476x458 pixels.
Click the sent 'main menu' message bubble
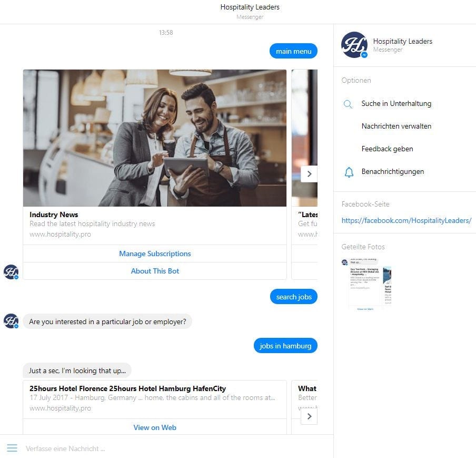click(293, 51)
